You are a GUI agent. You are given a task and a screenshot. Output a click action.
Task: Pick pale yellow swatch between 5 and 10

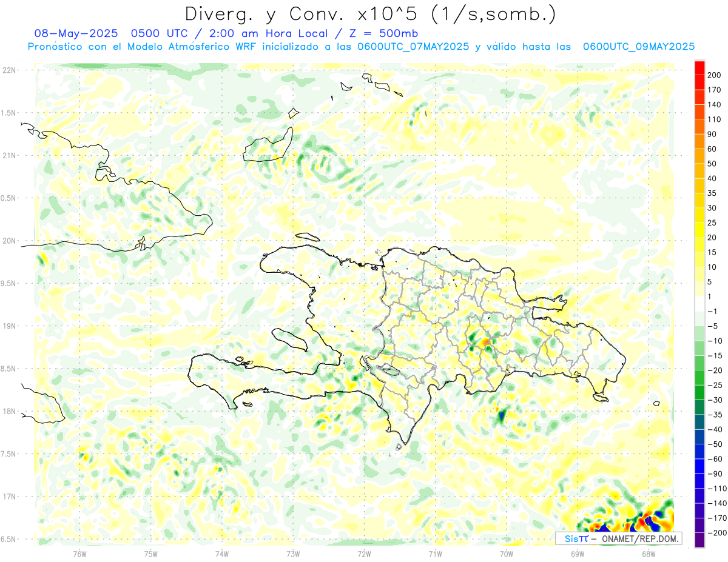[x=699, y=275]
